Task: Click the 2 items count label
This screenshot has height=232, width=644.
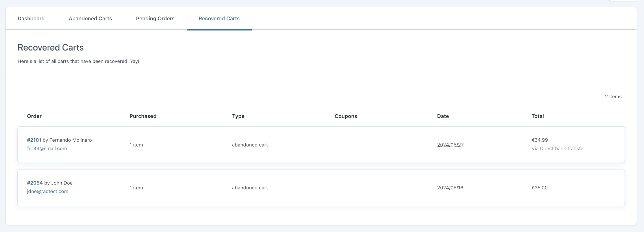Action: (x=613, y=97)
